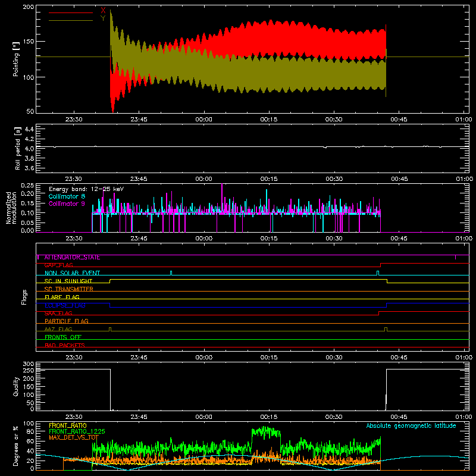This screenshot has width=476, height=476.
Task: Click 00:00 time label under Roll period plot
Action: coord(203,179)
